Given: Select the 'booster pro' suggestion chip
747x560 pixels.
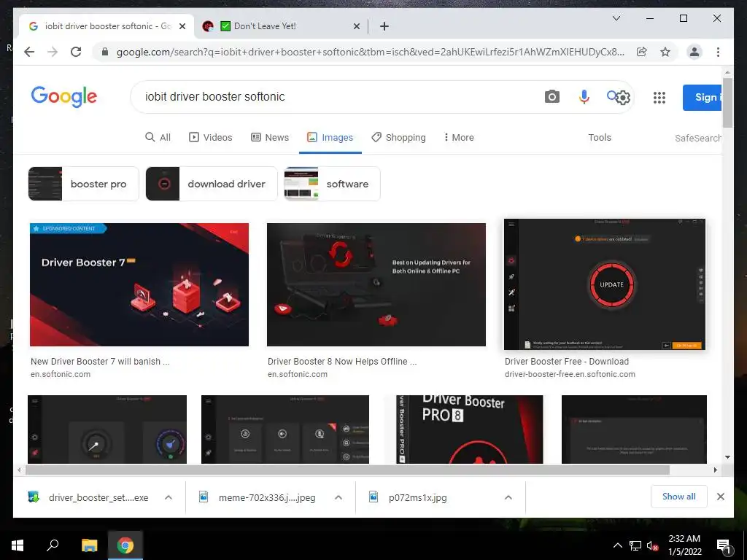Looking at the screenshot, I should (x=83, y=184).
